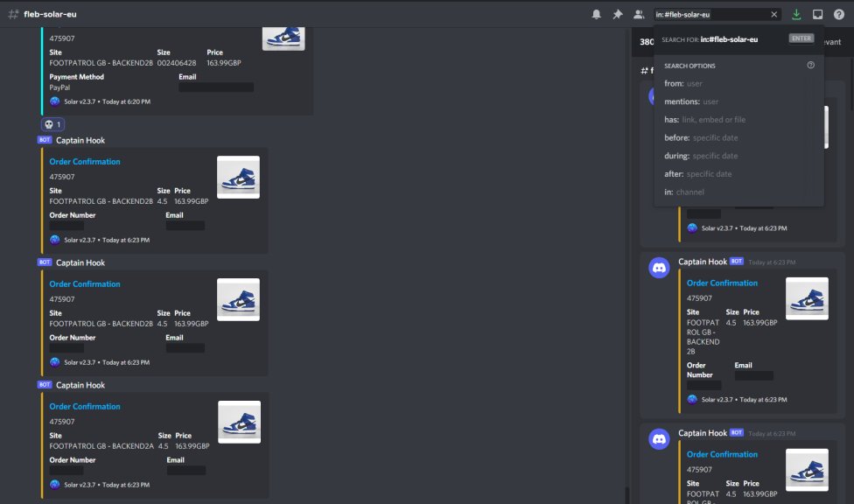Screen dimensions: 854x504
Task: Click the first Captain Hook username in the chat
Action: [x=80, y=140]
